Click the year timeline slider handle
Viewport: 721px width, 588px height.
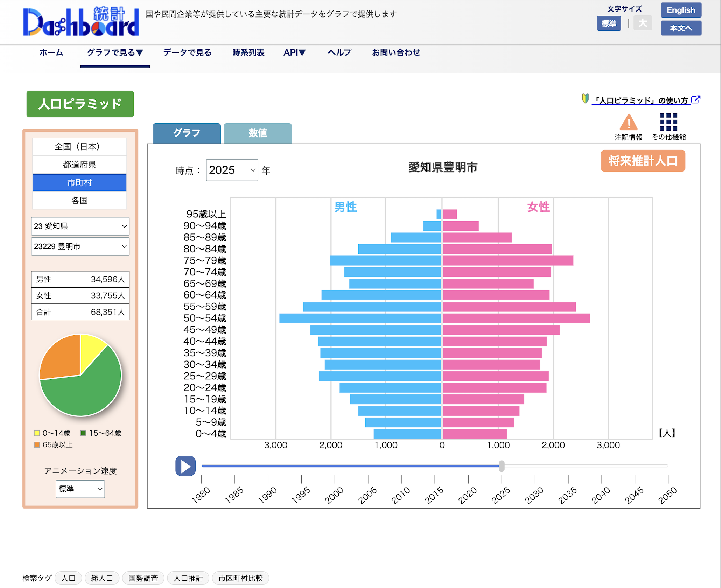501,466
